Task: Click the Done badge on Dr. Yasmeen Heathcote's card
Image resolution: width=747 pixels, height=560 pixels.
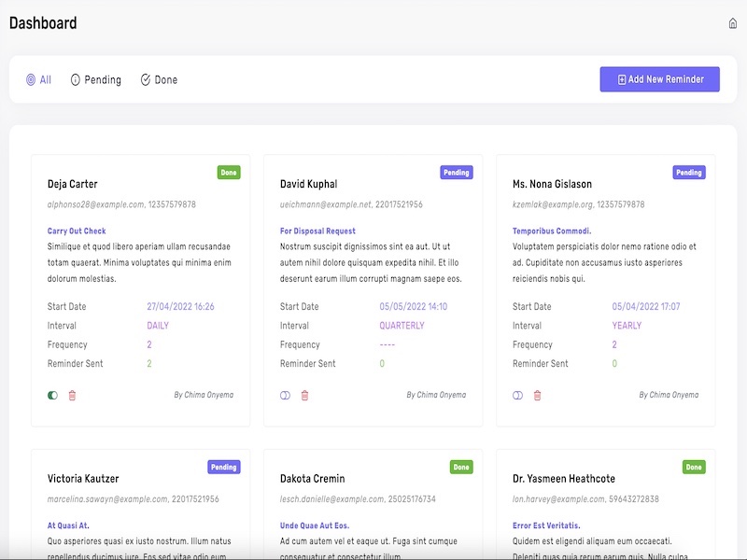Action: click(694, 467)
